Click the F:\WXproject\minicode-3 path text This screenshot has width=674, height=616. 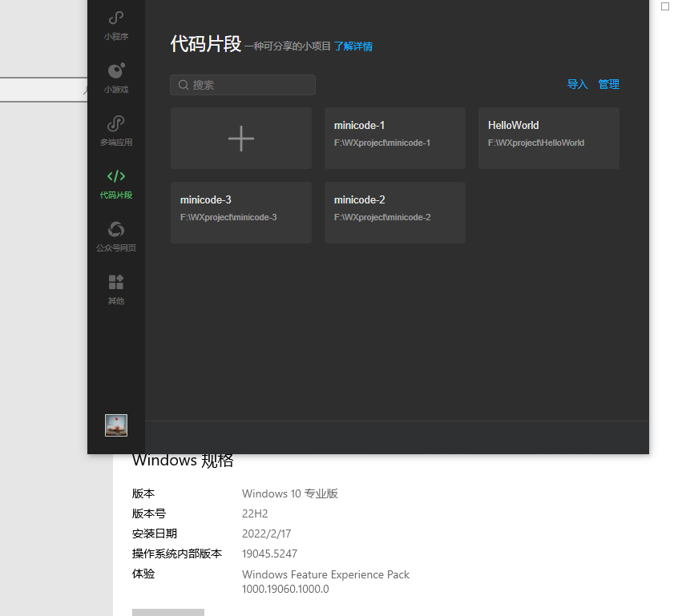pyautogui.click(x=228, y=217)
